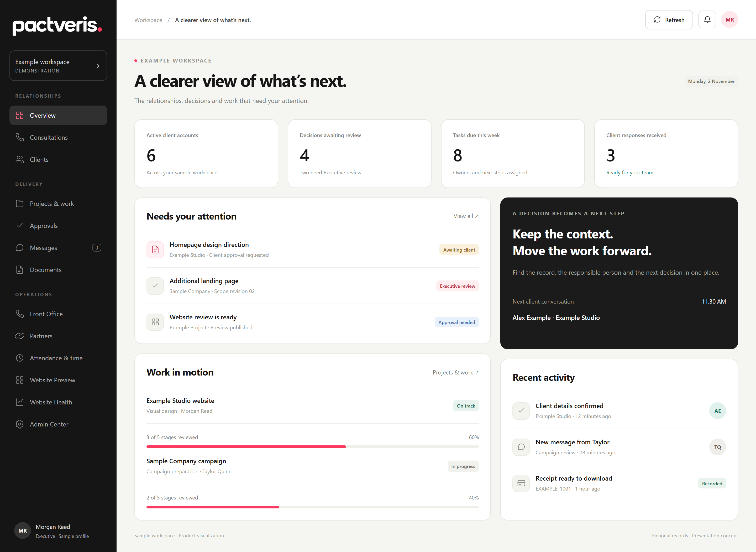This screenshot has width=756, height=552.
Task: Click the Additional landing page checkmark icon
Action: tap(155, 286)
